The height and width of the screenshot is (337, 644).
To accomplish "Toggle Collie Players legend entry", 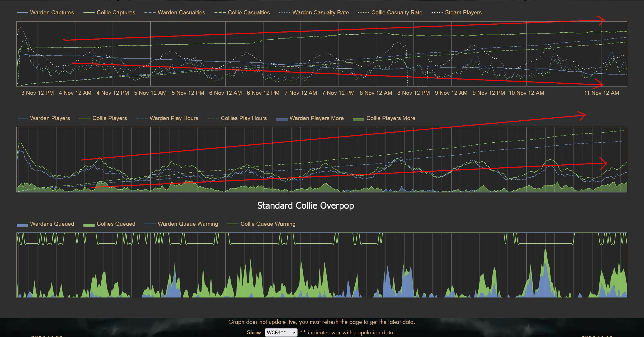I will pyautogui.click(x=110, y=118).
